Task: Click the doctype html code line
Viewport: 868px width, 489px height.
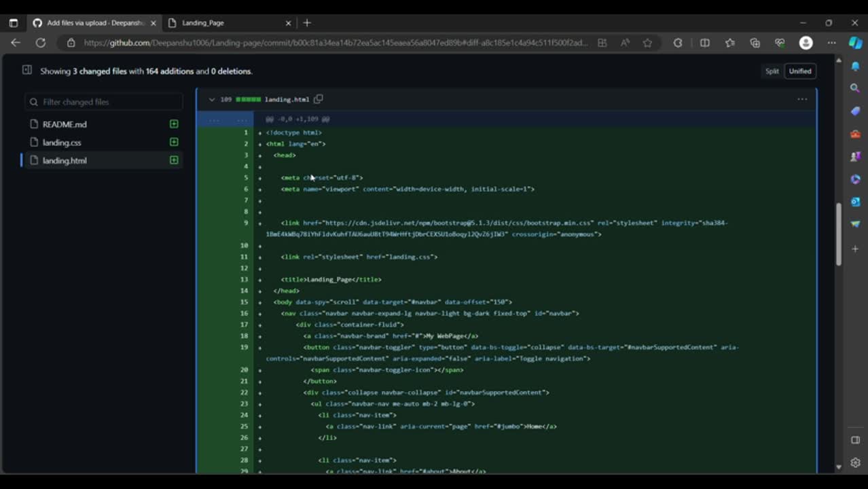Action: point(293,132)
